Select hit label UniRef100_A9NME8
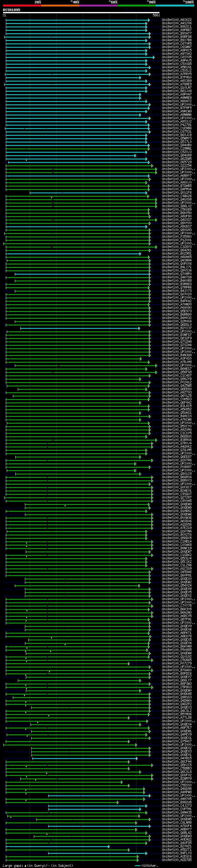 click(177, 98)
